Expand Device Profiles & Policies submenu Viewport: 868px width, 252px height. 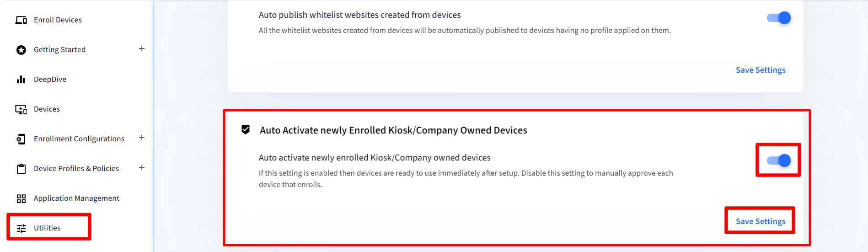(142, 168)
